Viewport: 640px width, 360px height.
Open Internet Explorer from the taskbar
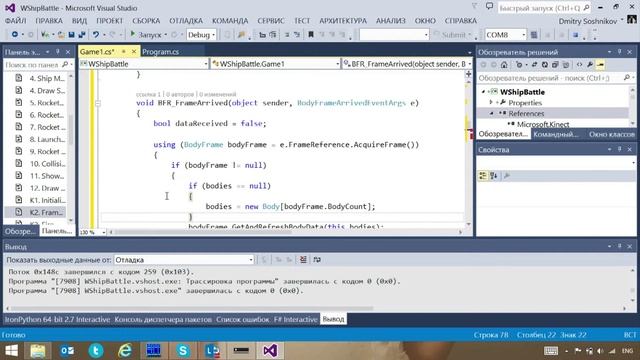125,350
